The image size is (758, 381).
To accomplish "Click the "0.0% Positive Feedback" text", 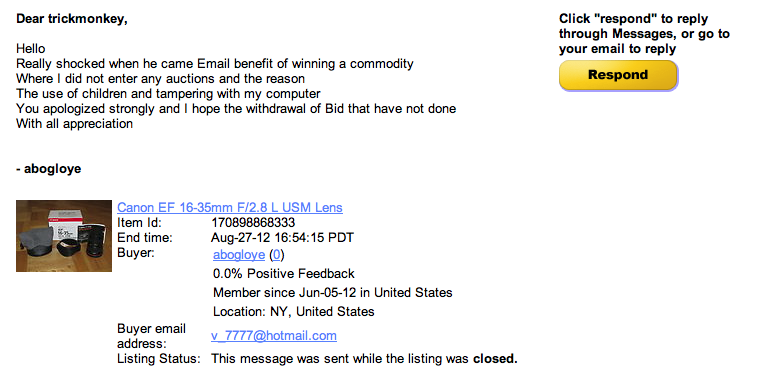I will [284, 274].
